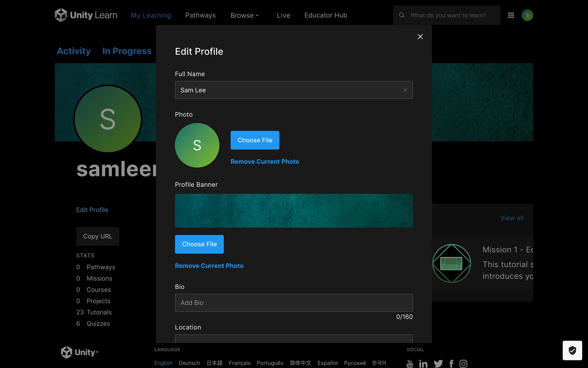The width and height of the screenshot is (588, 368).
Task: Open the user avatar menu
Action: tap(527, 15)
